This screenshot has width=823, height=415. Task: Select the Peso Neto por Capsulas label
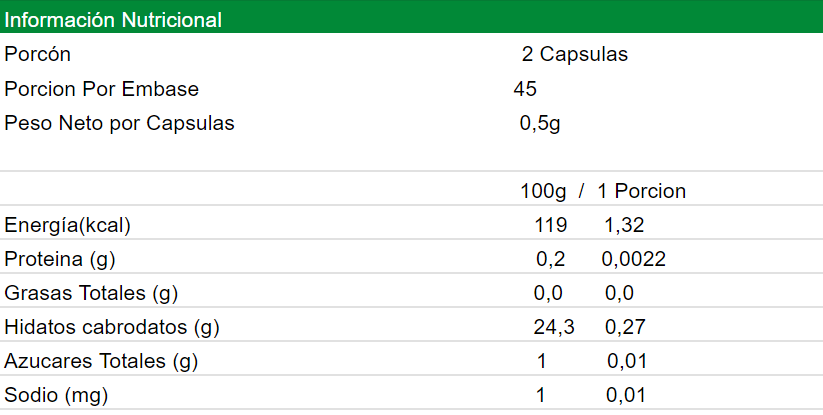click(x=119, y=124)
